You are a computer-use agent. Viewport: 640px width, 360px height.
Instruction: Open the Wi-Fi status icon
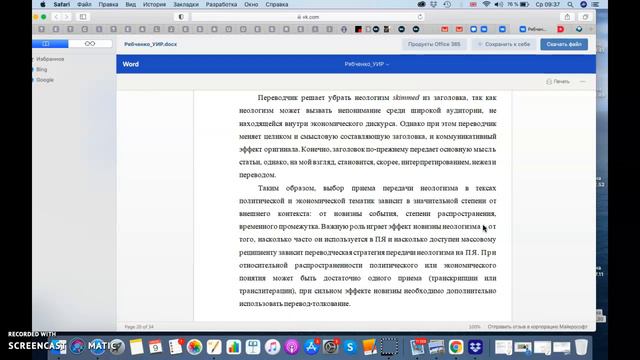(486, 4)
